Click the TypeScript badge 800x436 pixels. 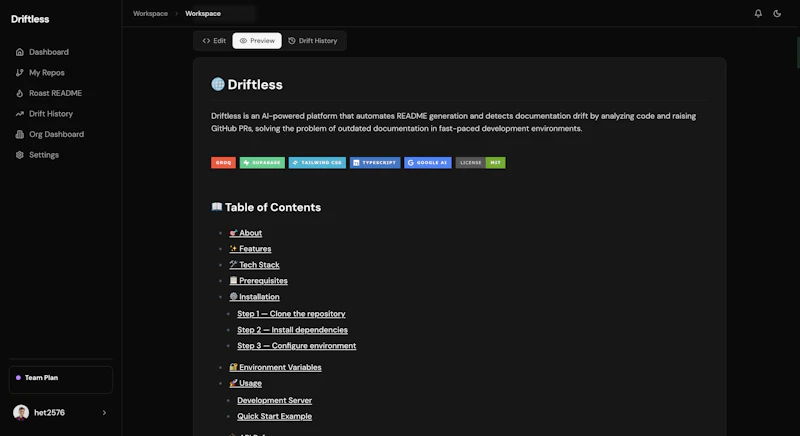pos(375,163)
